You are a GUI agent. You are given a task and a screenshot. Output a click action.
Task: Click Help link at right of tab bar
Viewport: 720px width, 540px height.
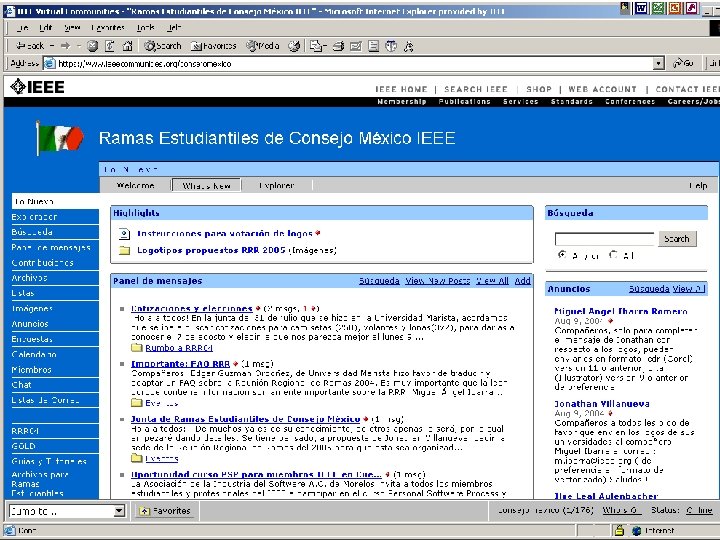(698, 185)
